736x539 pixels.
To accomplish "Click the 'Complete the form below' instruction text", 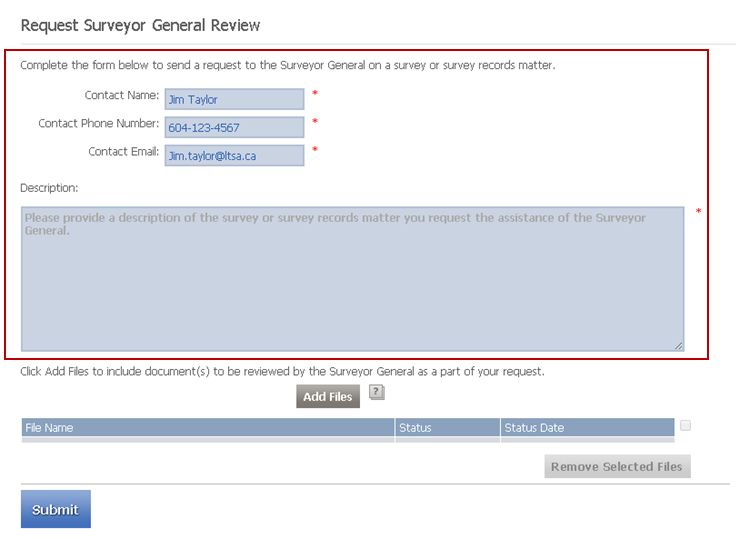I will pos(288,65).
